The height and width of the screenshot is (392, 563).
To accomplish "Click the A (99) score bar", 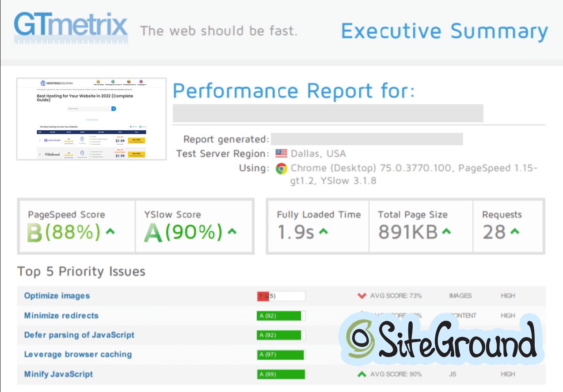I will tap(281, 374).
